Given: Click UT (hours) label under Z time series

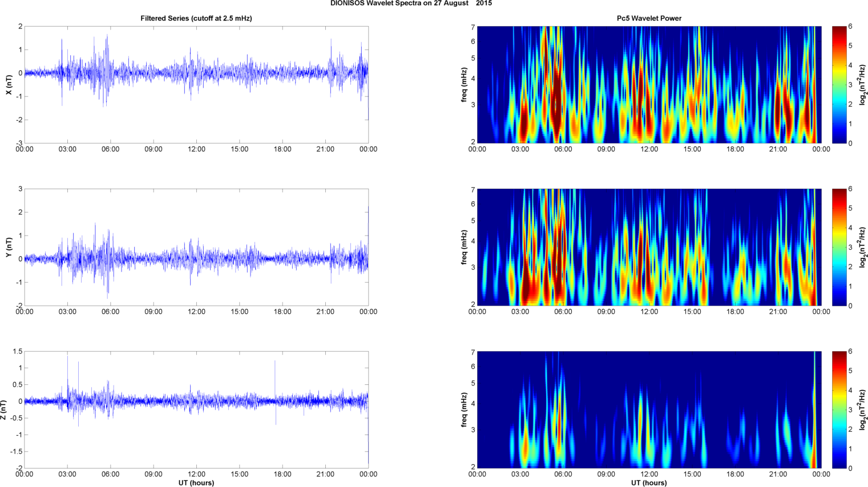Looking at the screenshot, I should click(196, 482).
